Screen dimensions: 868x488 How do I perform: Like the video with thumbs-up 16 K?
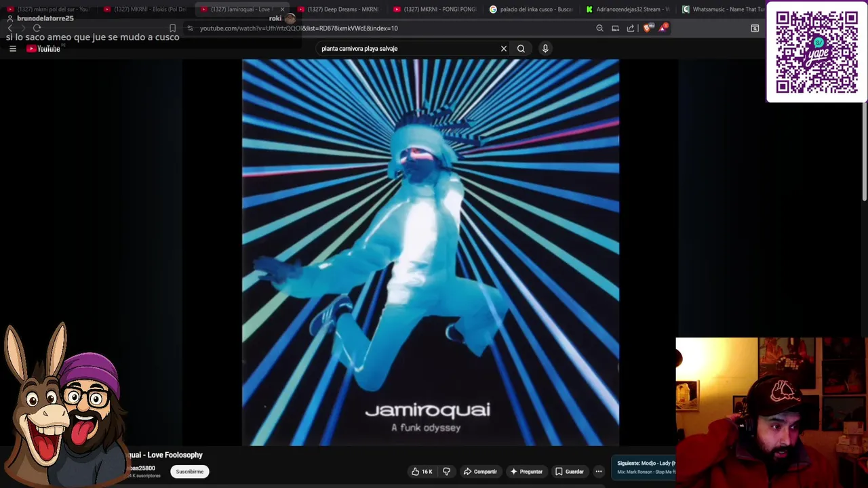pyautogui.click(x=422, y=472)
